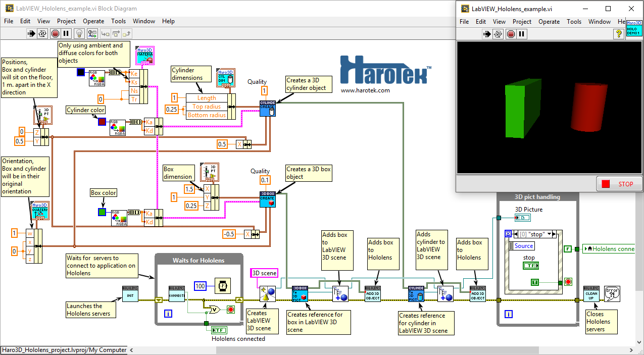Pause execution in front panel toolbar

pos(522,34)
